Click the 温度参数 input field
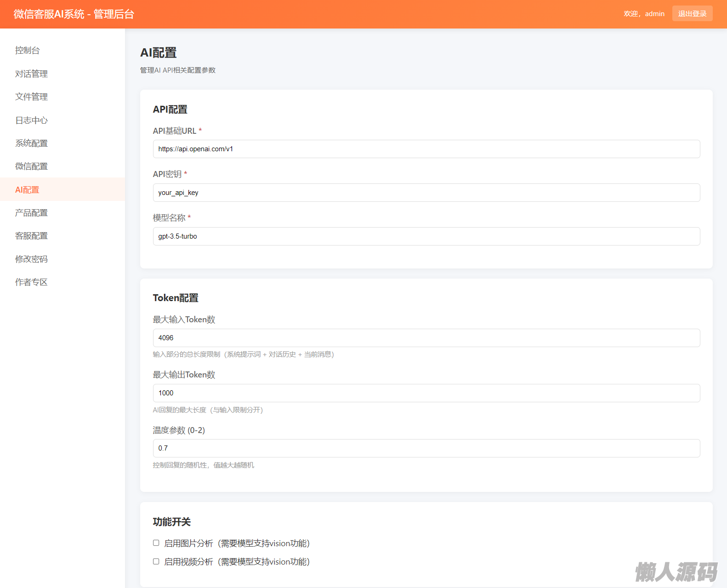Viewport: 727px width, 588px height. [426, 448]
